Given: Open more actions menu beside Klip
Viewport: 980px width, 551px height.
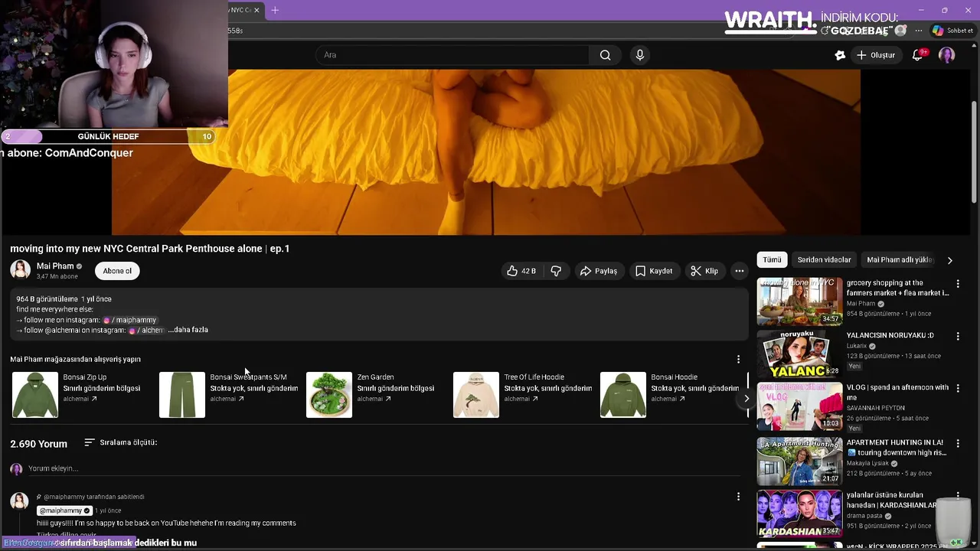Looking at the screenshot, I should pyautogui.click(x=739, y=271).
